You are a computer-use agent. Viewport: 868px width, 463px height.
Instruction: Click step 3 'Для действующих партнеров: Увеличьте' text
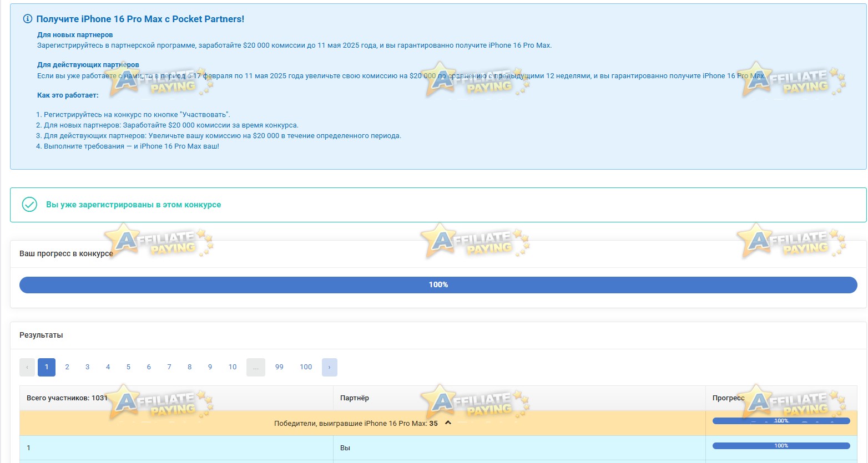pos(223,136)
